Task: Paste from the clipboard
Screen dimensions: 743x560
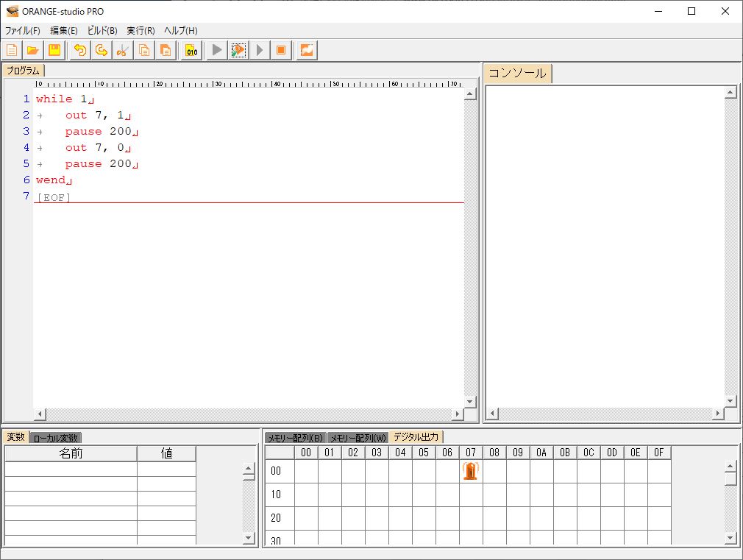Action: point(166,50)
